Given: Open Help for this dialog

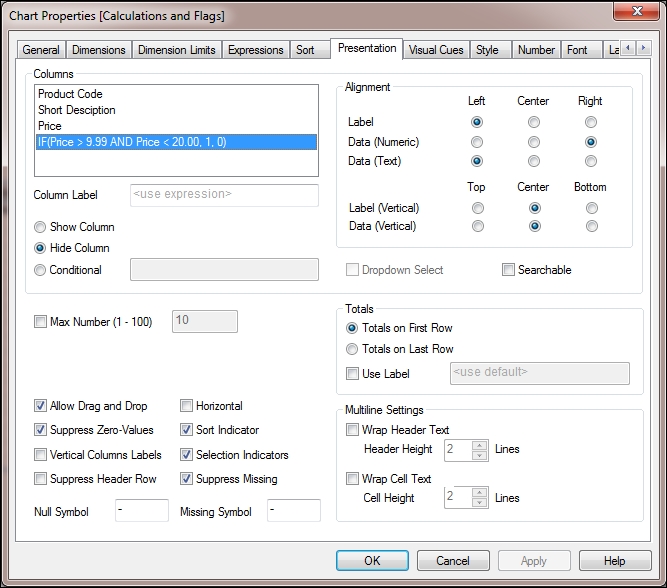Looking at the screenshot, I should pos(614,561).
